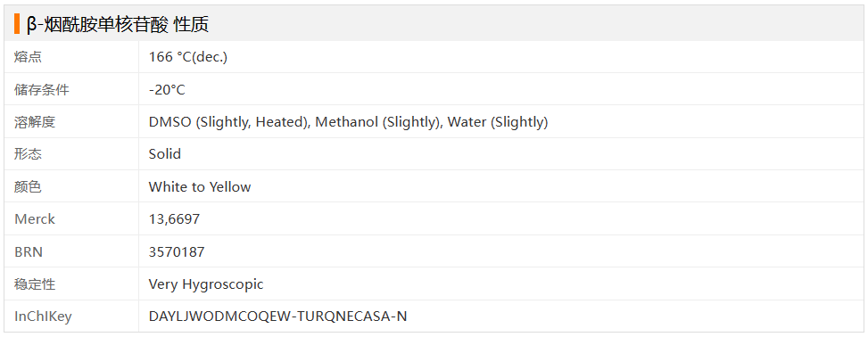The image size is (868, 337).
Task: Click the -20°C storage value
Action: point(167,90)
